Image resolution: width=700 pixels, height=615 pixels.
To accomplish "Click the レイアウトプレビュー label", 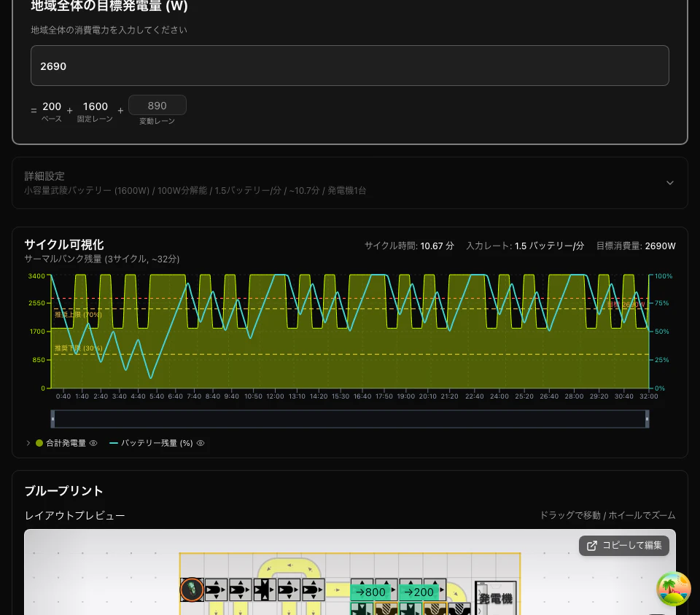I will point(74,516).
